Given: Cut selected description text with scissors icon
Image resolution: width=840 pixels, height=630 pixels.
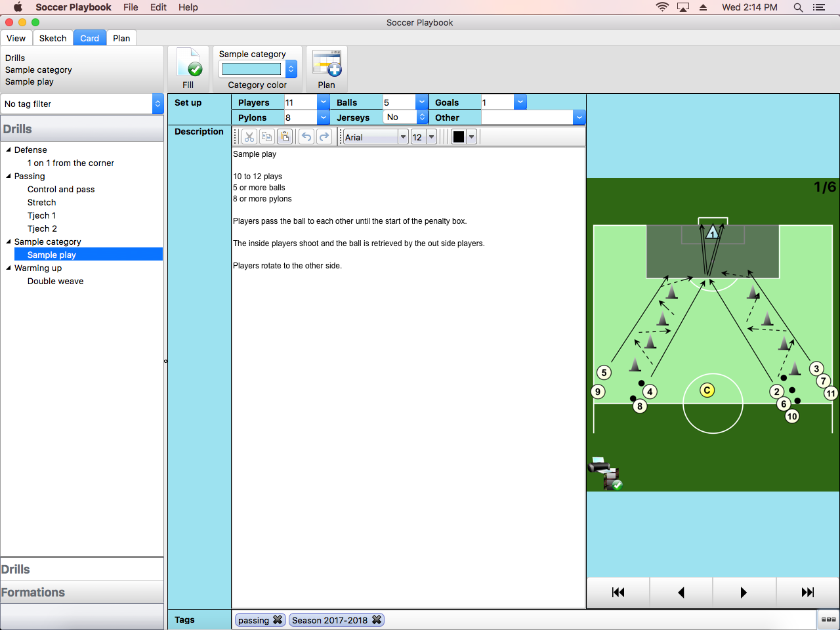Looking at the screenshot, I should click(x=249, y=136).
